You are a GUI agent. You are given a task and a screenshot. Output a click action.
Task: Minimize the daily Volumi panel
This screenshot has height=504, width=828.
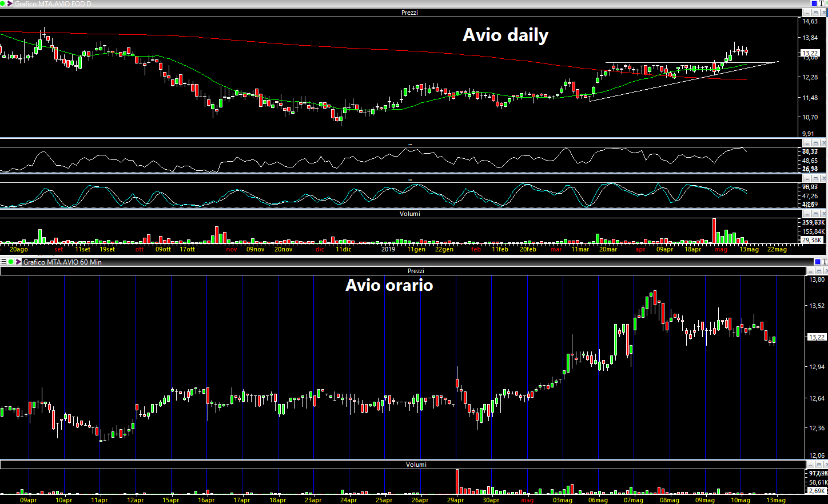[807, 214]
